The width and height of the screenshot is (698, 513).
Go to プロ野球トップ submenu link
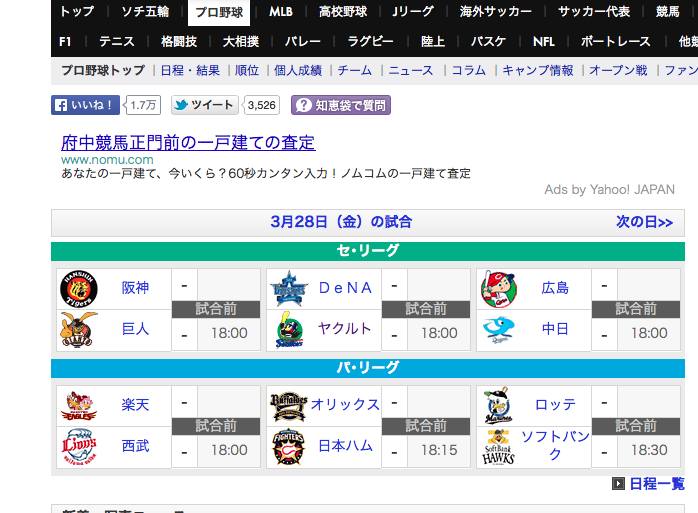tap(103, 70)
